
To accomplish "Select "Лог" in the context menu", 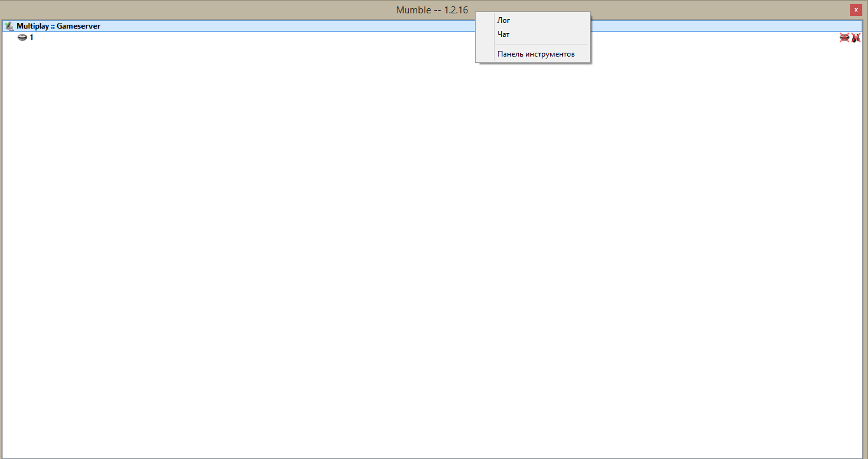I will click(x=504, y=20).
